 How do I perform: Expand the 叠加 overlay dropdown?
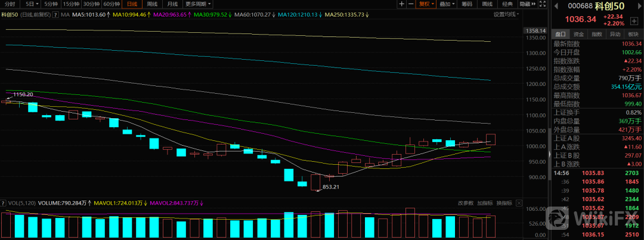coord(445,4)
